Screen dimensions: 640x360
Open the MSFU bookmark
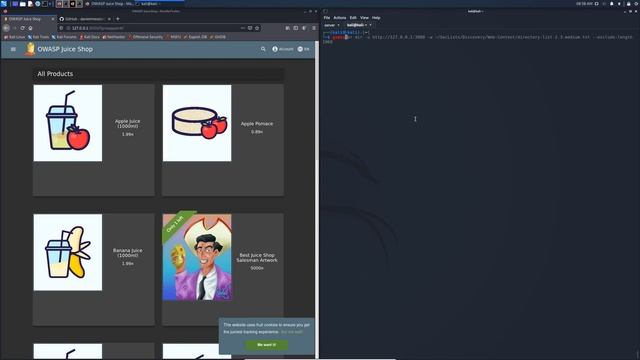tap(173, 37)
